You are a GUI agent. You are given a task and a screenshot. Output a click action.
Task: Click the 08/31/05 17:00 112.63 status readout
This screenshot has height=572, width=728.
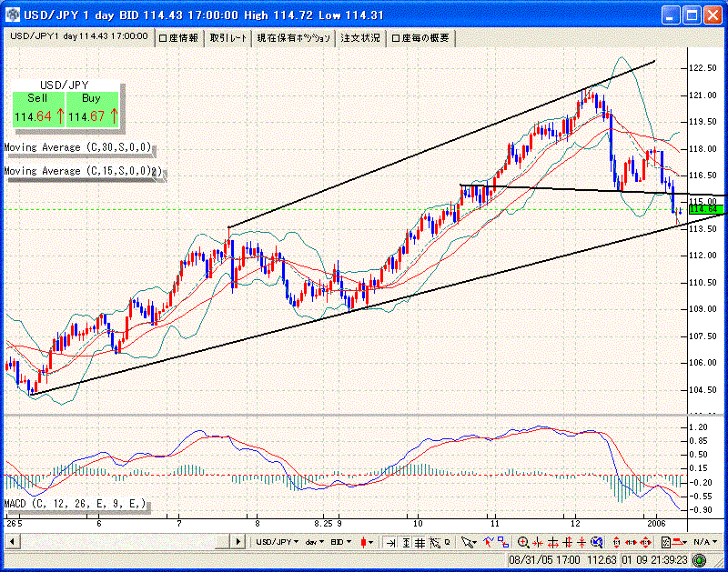point(562,560)
